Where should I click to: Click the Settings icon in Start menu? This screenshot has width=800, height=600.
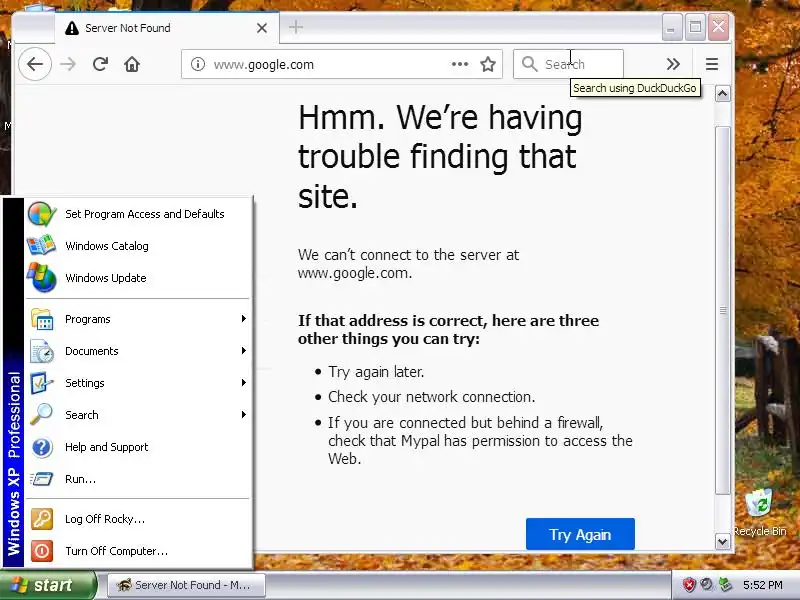(42, 383)
